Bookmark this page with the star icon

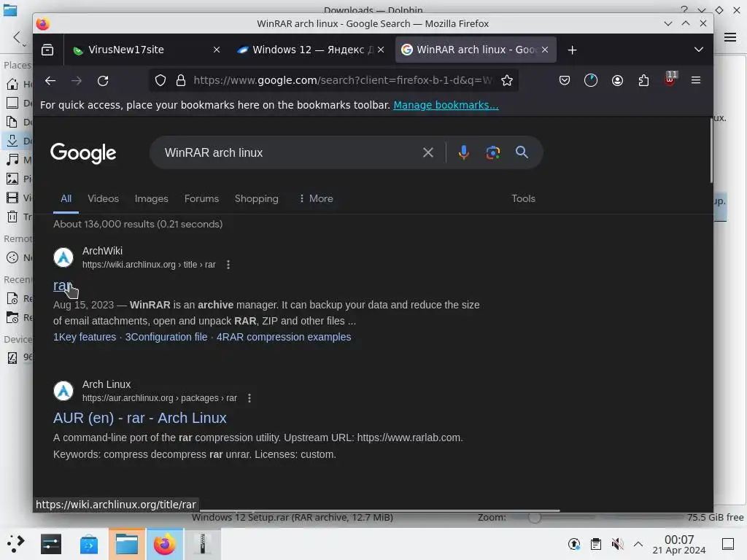[507, 80]
